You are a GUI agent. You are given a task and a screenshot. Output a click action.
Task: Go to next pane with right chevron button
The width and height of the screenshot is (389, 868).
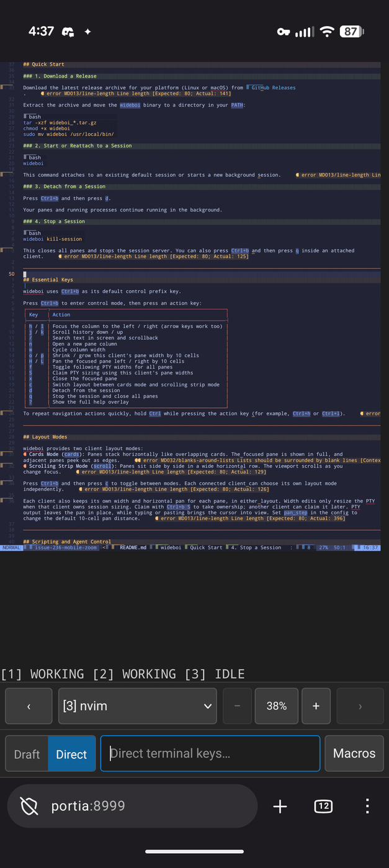pos(360,706)
